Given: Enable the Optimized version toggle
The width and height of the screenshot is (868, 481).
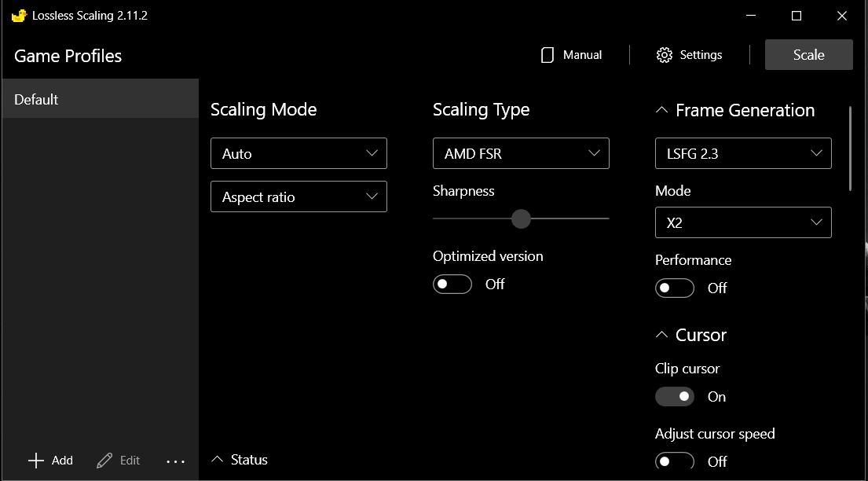Looking at the screenshot, I should click(x=452, y=285).
